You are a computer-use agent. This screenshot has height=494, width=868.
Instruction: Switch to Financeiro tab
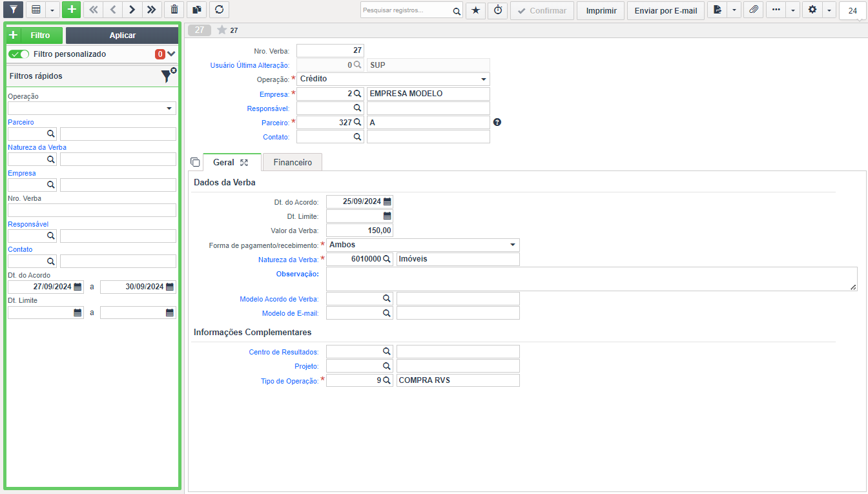coord(293,163)
